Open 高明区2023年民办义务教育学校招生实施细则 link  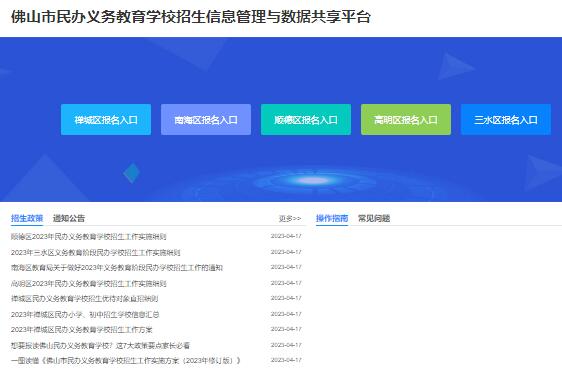point(89,284)
